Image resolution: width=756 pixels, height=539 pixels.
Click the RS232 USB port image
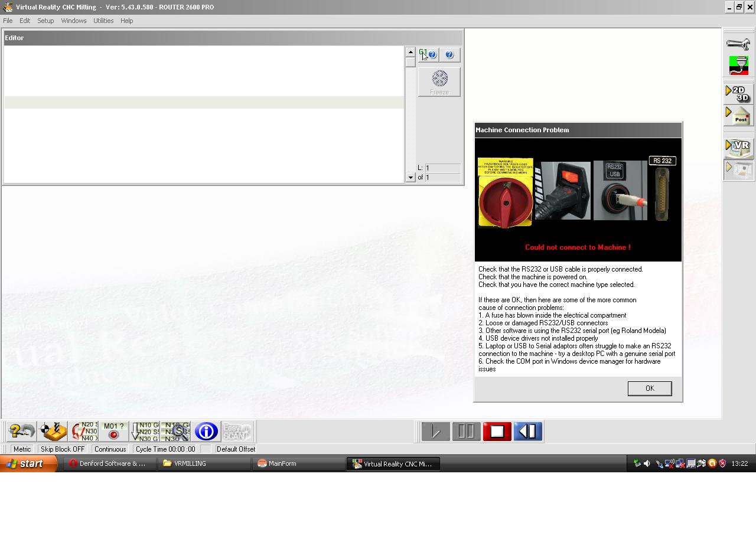[620, 190]
